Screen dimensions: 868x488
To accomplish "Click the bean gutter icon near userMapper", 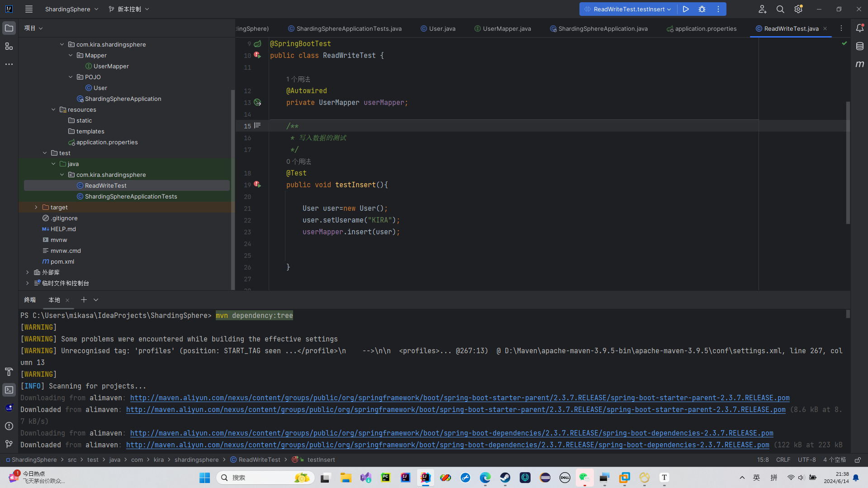I will 257,103.
